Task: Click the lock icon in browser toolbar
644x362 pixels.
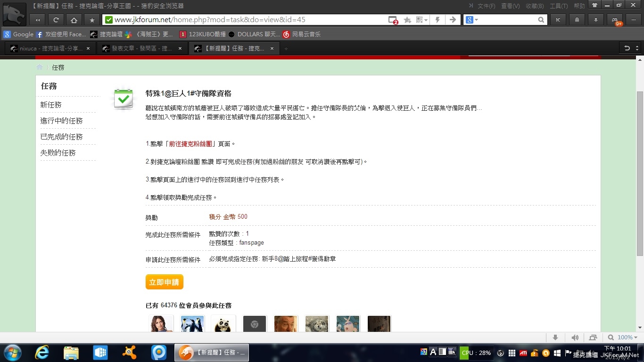Action: 577,20
